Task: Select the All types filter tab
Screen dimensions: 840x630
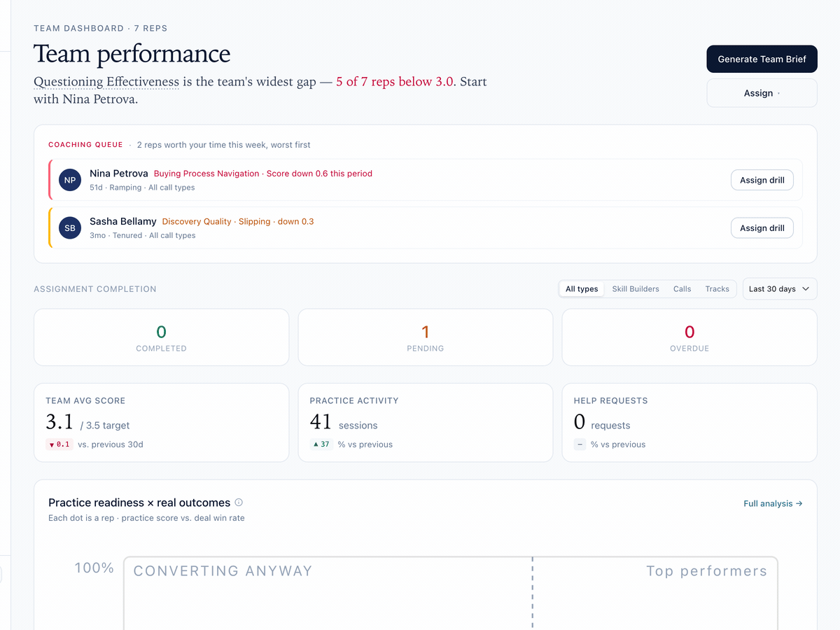Action: click(582, 289)
